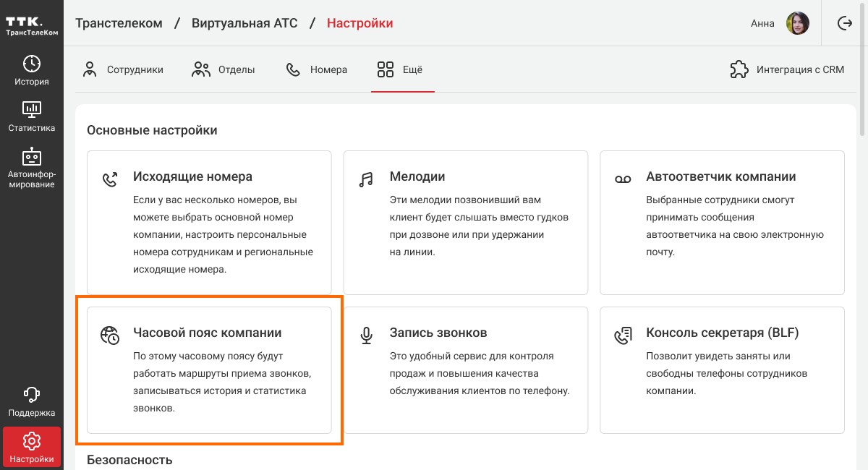This screenshot has width=868, height=470.
Task: Click the logout arrow icon
Action: pyautogui.click(x=845, y=23)
